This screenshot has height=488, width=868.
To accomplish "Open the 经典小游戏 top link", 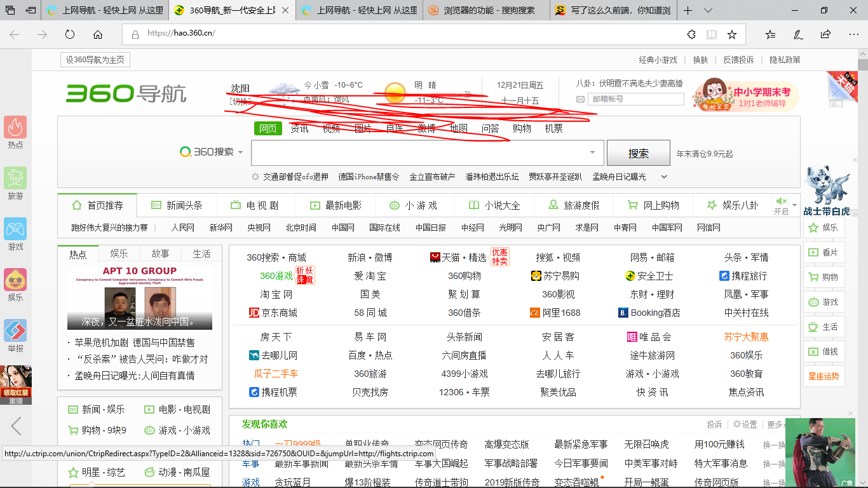I will coord(658,60).
